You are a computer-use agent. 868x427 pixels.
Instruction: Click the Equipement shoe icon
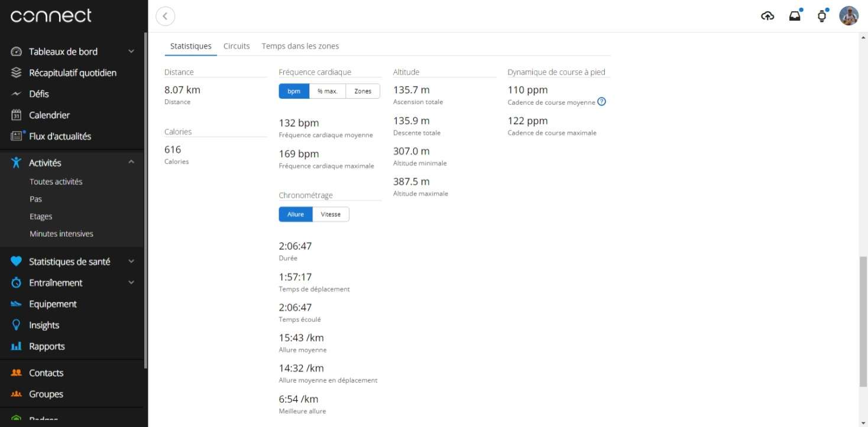coord(17,304)
